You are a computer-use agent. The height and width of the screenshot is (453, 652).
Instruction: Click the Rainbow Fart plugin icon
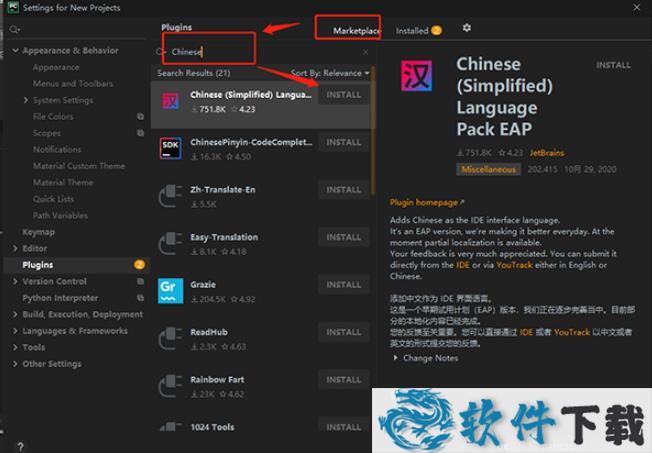[171, 386]
